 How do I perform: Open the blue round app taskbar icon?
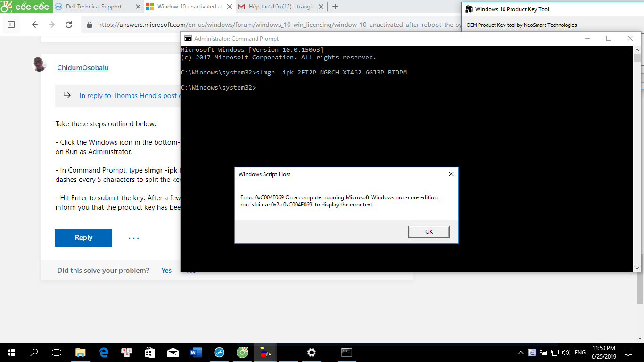(219, 352)
